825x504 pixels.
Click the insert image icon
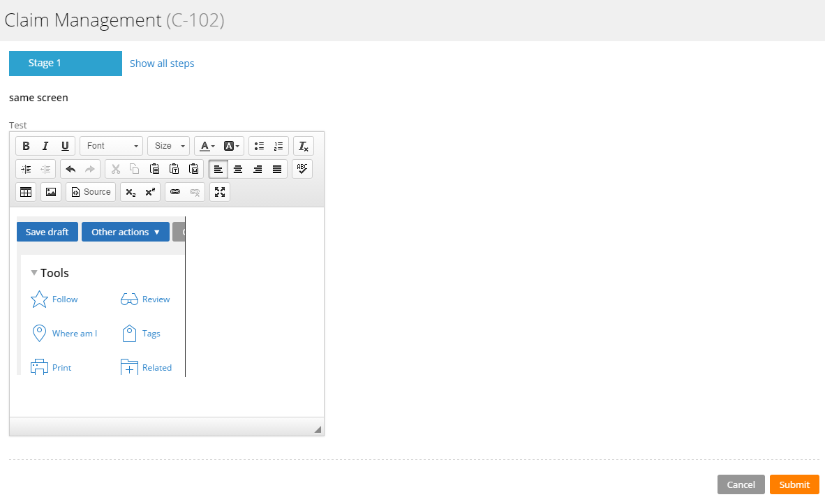click(x=51, y=192)
